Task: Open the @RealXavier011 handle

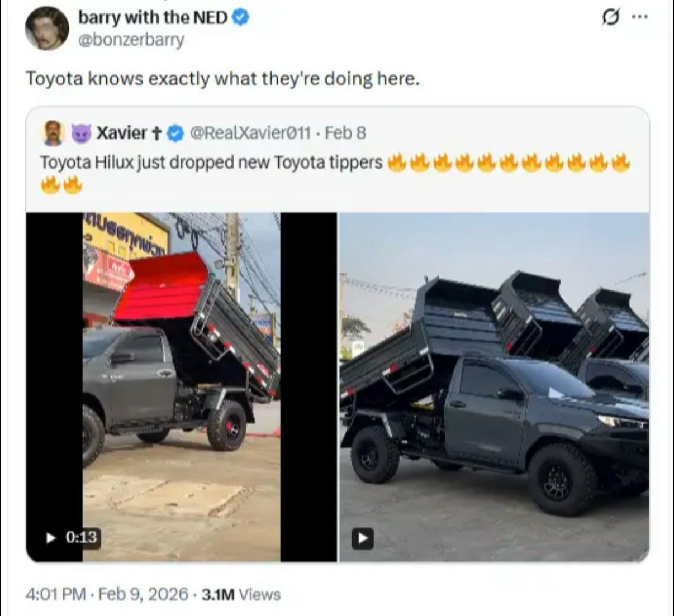Action: (x=250, y=133)
